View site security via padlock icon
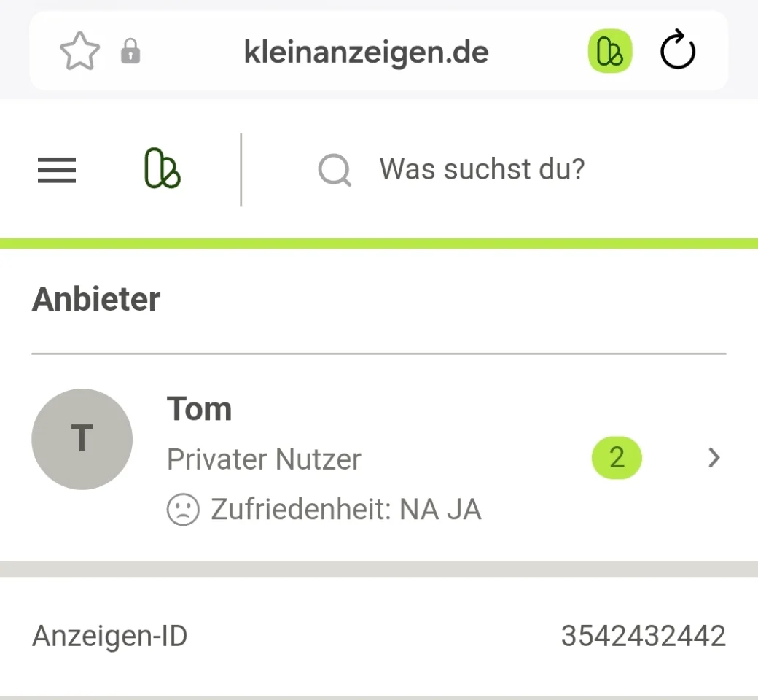The height and width of the screenshot is (700, 758). click(130, 51)
